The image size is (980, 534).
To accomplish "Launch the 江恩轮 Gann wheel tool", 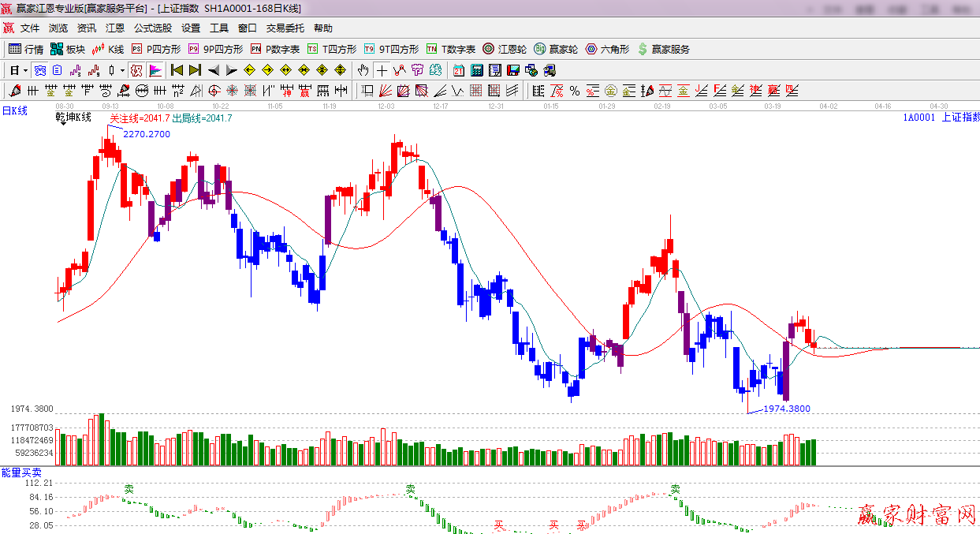I will [505, 49].
